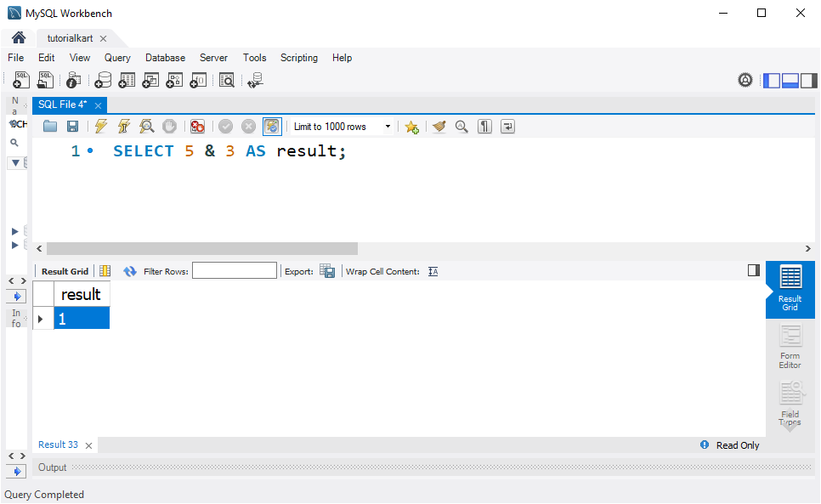Close the Result 33 tab

89,445
